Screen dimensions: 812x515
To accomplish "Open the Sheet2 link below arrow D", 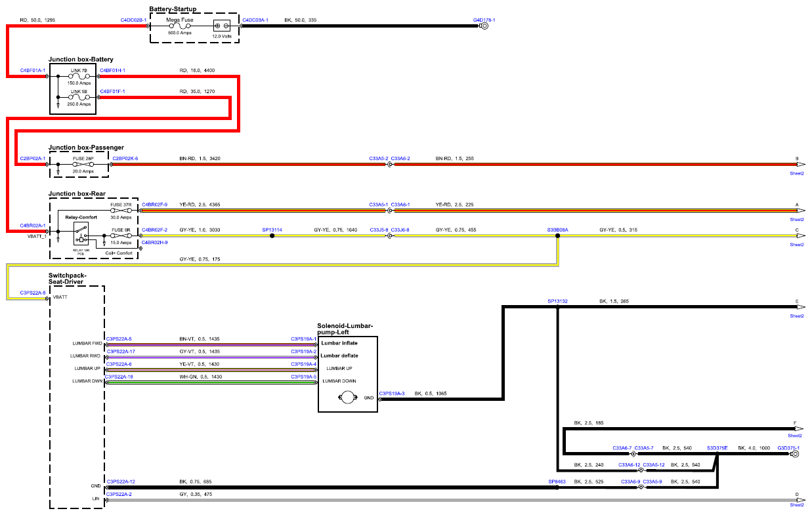I will tap(797, 505).
